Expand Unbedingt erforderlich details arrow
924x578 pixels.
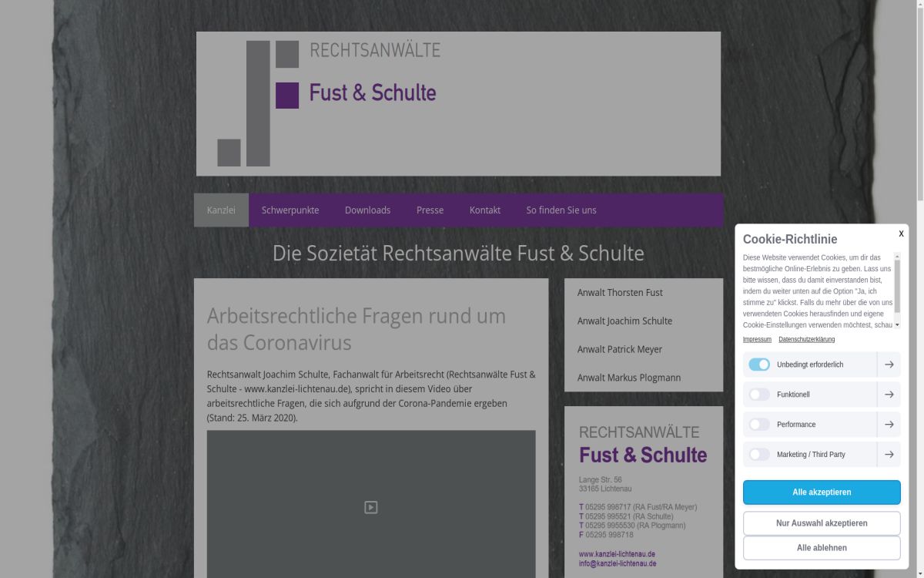point(889,365)
